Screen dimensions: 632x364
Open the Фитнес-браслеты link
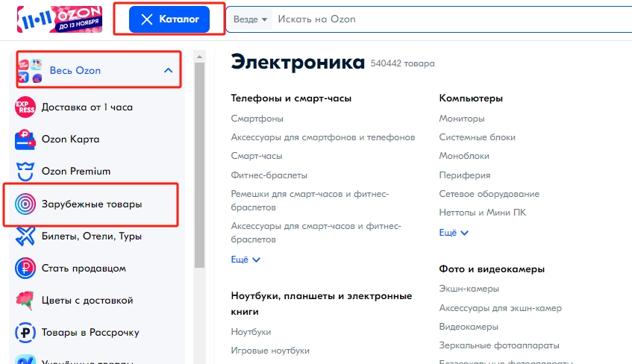(269, 175)
